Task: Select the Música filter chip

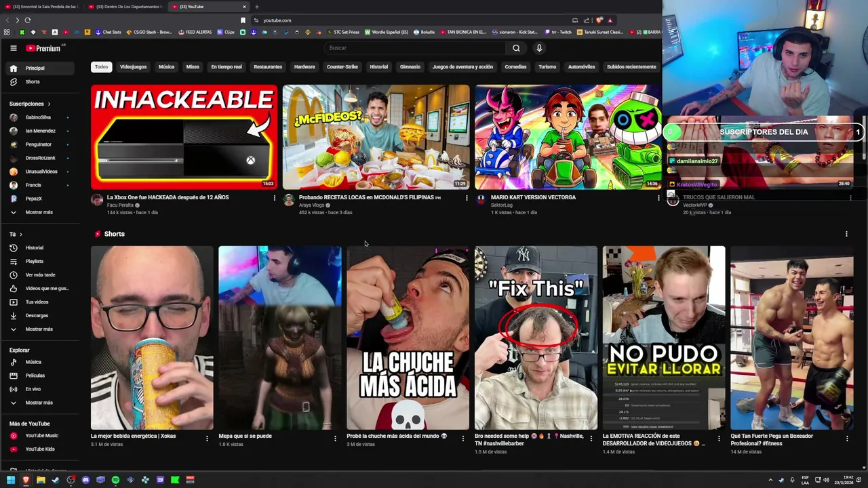Action: coord(166,67)
